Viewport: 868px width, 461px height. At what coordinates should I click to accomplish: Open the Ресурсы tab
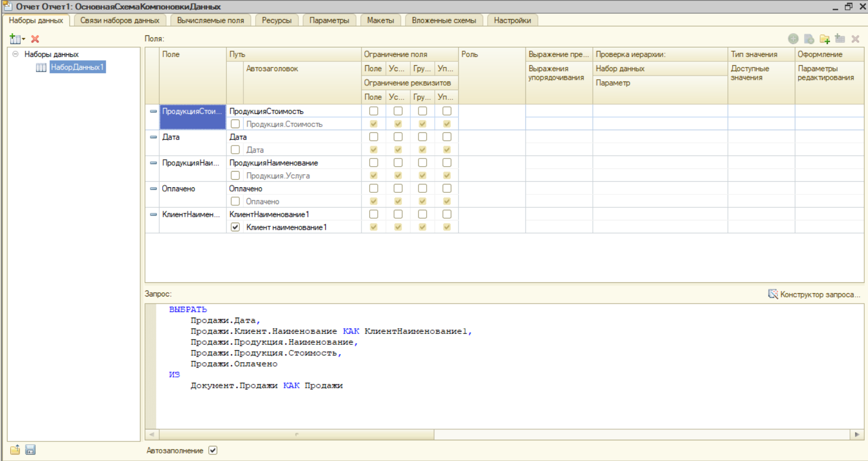(x=276, y=20)
